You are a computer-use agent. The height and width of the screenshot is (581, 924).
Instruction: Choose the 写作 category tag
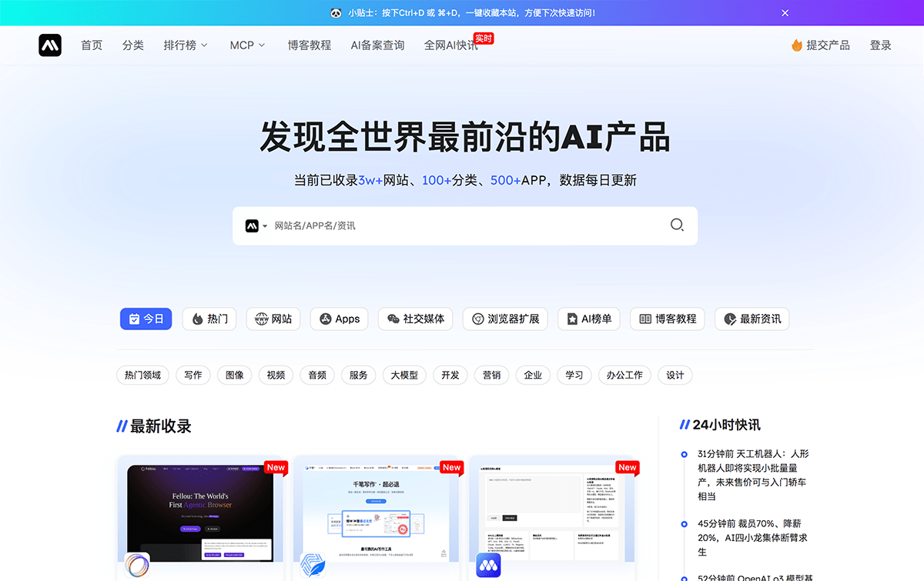coord(193,375)
